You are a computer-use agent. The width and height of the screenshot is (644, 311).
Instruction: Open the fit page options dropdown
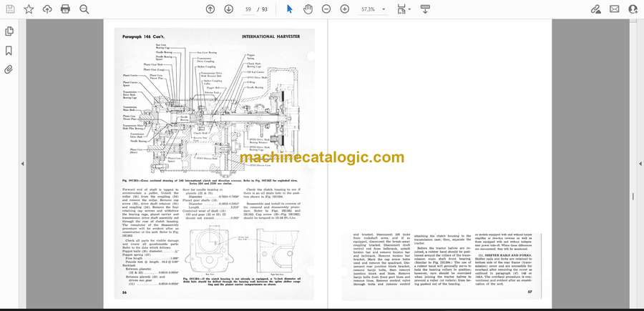tap(404, 9)
